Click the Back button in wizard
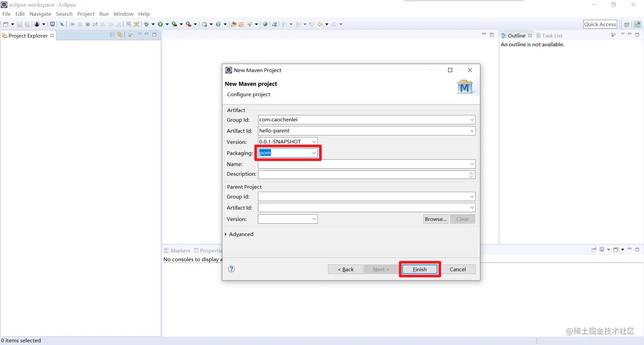The height and width of the screenshot is (345, 644). [345, 269]
